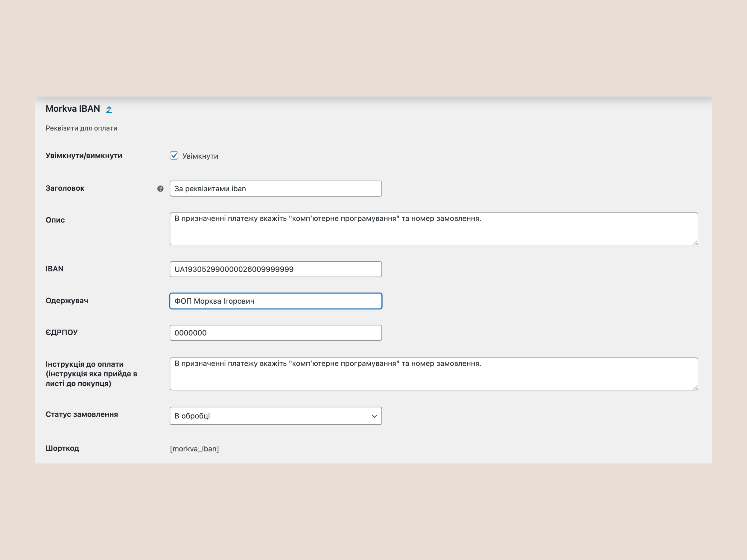Click the IBAN field label
This screenshot has height=560, width=747.
[54, 269]
